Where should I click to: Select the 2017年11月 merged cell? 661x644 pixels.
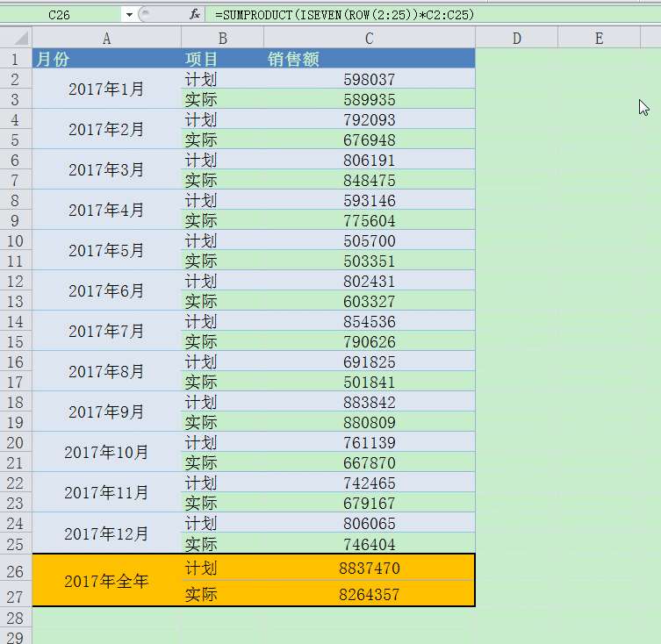tap(106, 492)
